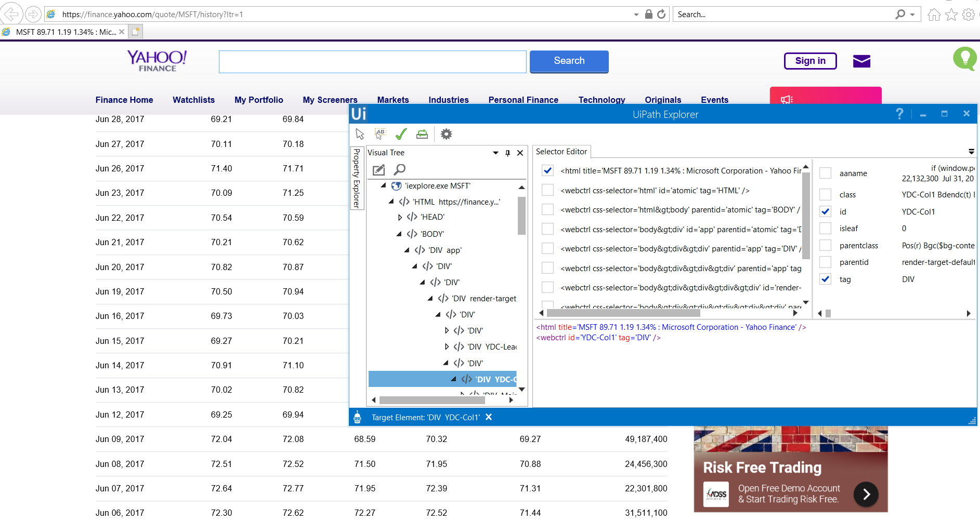Viewport: 980px width, 522px height.
Task: Validate the selector with the green check icon
Action: 401,133
